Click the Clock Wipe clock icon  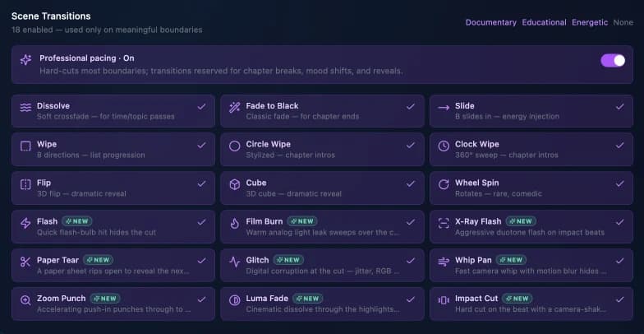[444, 146]
